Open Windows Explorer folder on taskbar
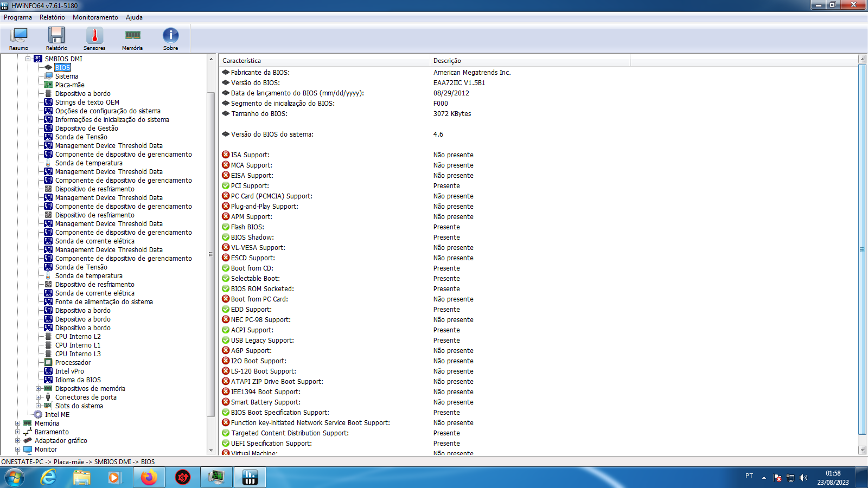 pos(82,477)
